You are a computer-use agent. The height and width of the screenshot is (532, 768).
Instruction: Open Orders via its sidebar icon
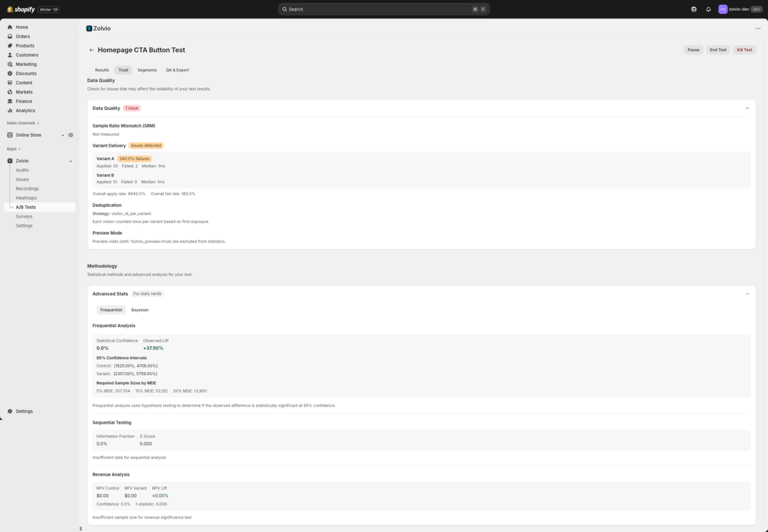click(x=10, y=36)
